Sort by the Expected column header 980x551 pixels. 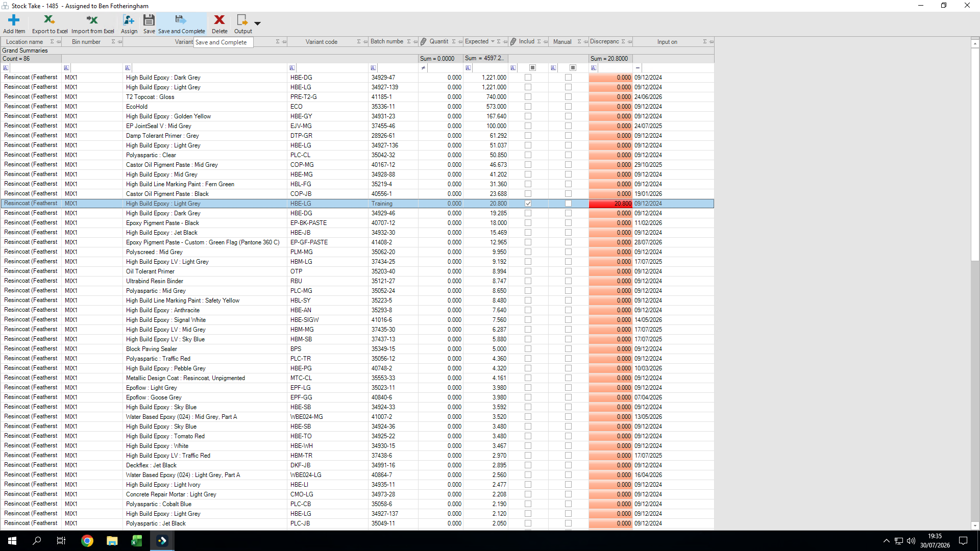(x=477, y=42)
